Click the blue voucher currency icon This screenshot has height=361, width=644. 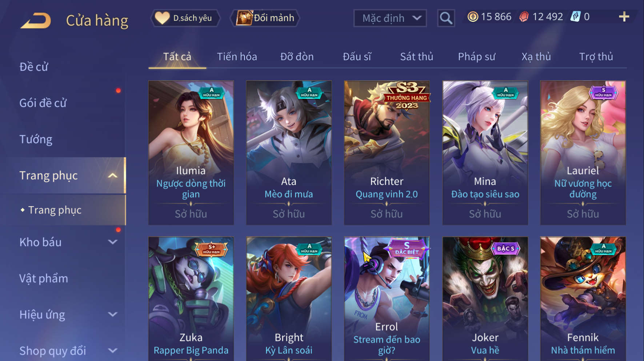(x=576, y=17)
